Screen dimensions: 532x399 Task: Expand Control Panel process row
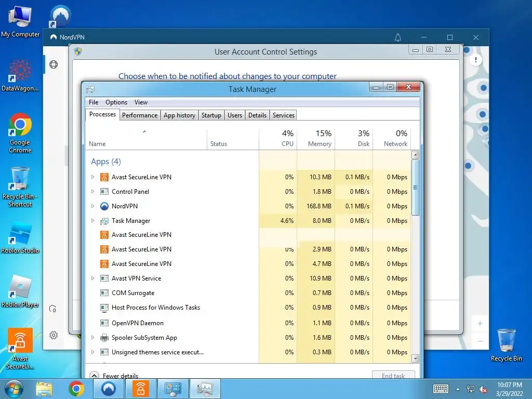(x=92, y=191)
